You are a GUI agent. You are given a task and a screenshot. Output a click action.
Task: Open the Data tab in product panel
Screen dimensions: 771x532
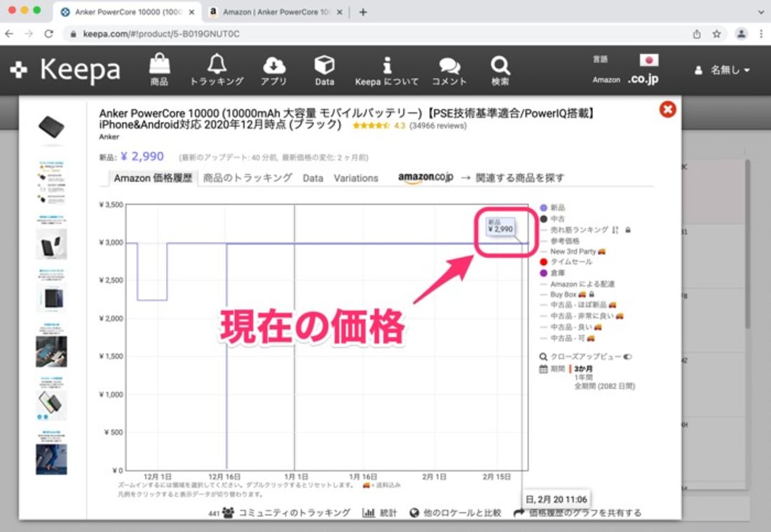click(x=313, y=178)
